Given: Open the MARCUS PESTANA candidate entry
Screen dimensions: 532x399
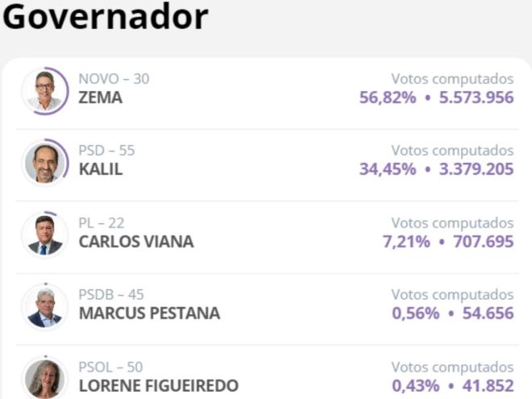Looking at the screenshot, I should 149,314.
